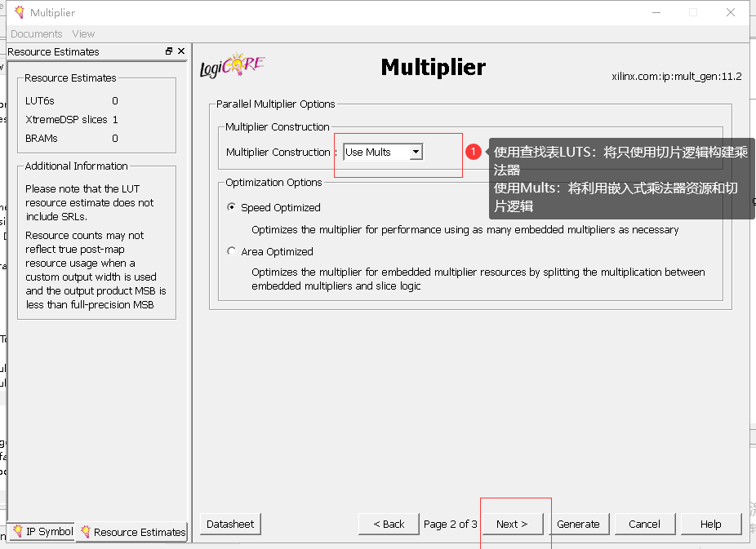The width and height of the screenshot is (756, 549).
Task: Go back to the previous wizard page
Action: 388,523
